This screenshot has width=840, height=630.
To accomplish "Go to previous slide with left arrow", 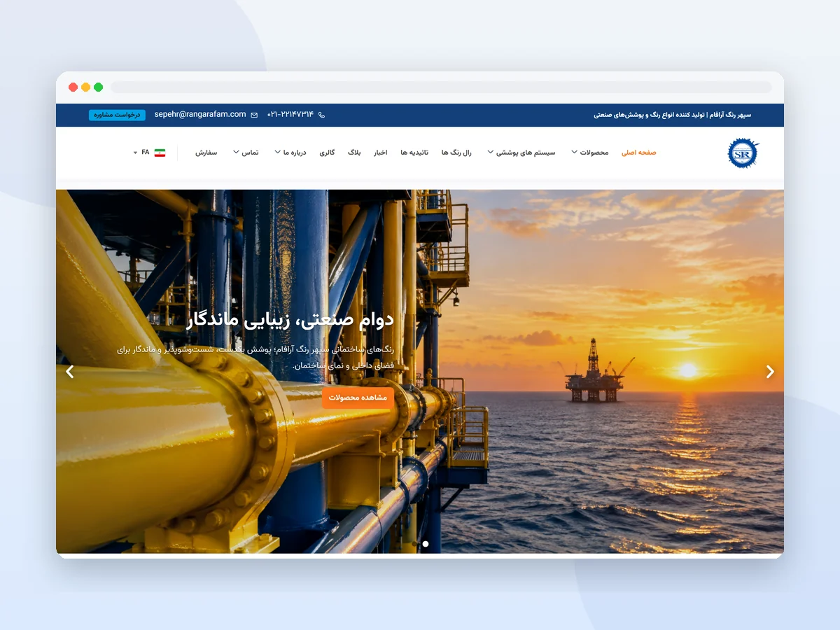I will [x=69, y=372].
